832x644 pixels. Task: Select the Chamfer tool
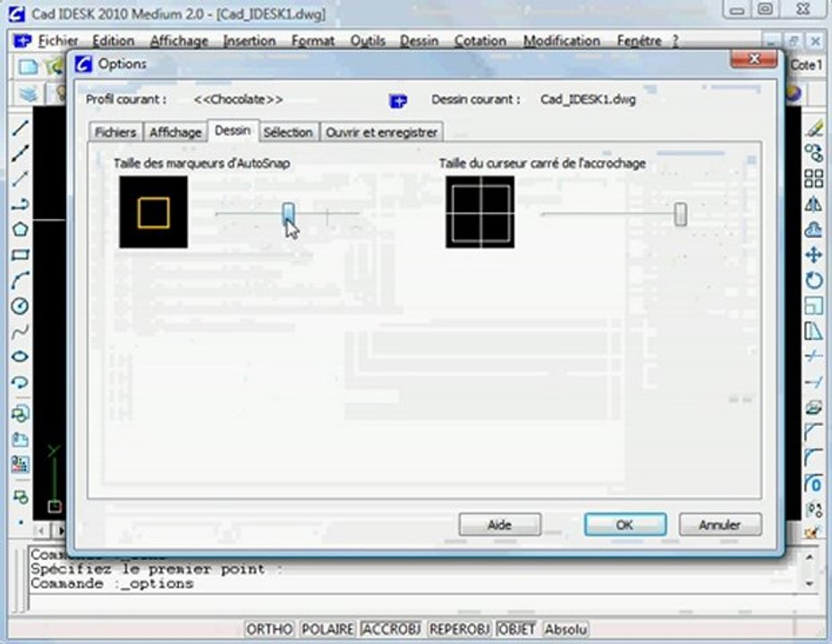pyautogui.click(x=813, y=432)
